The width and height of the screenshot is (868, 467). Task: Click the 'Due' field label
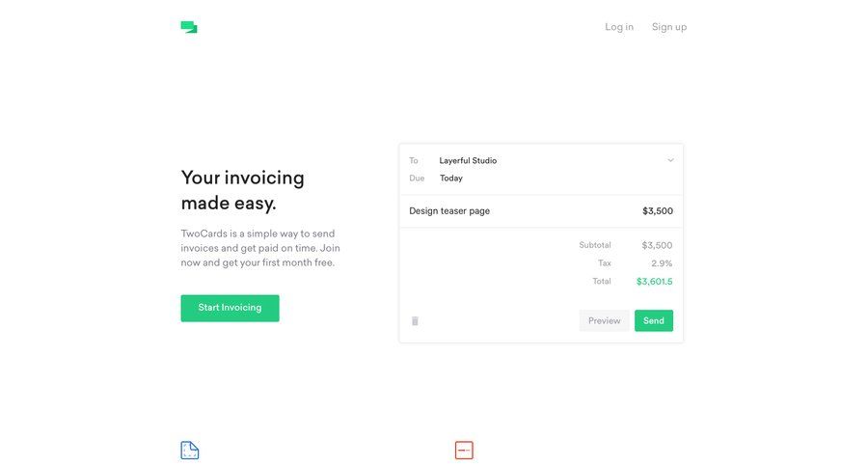417,179
